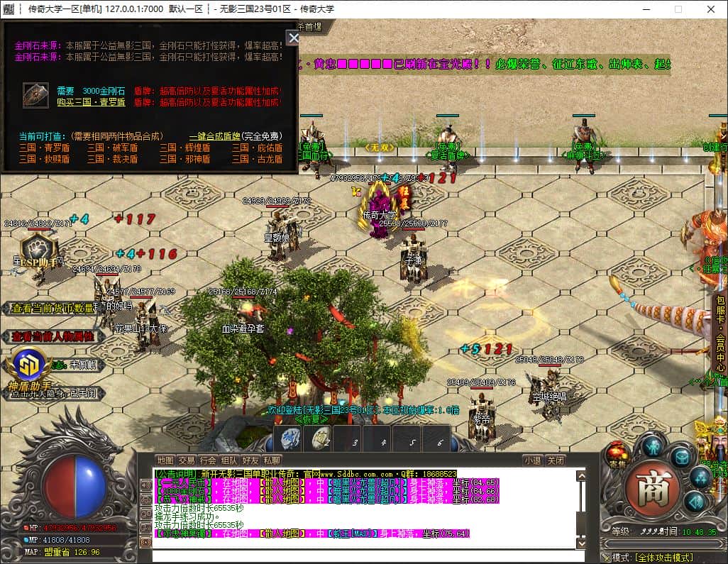Click 一键合成盾牌 one-click synthesis link
The image size is (728, 564).
point(214,136)
